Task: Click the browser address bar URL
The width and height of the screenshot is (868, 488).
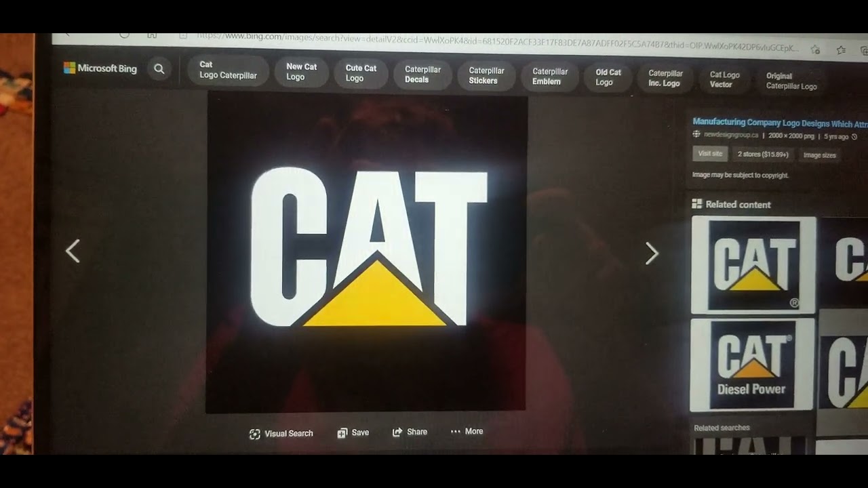Action: click(x=498, y=41)
